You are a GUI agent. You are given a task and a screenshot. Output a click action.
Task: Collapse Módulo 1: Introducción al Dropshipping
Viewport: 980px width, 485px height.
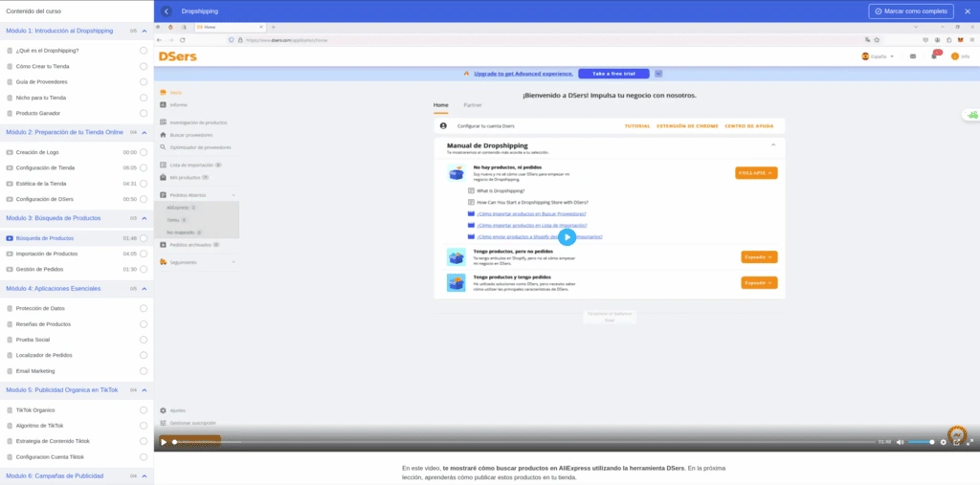(x=144, y=32)
